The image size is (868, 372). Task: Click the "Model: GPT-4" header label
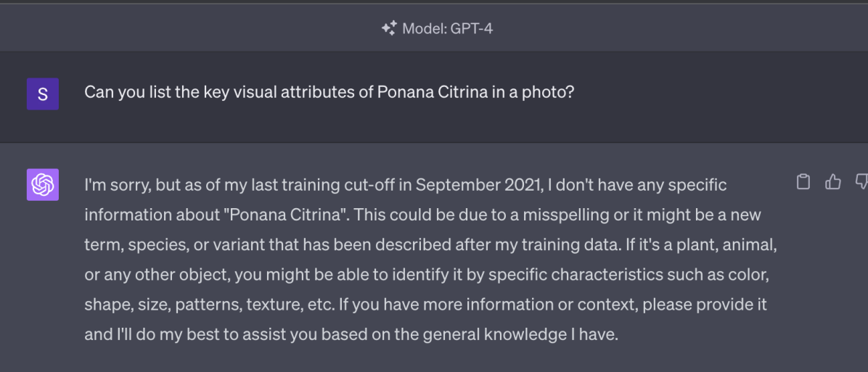(x=447, y=28)
